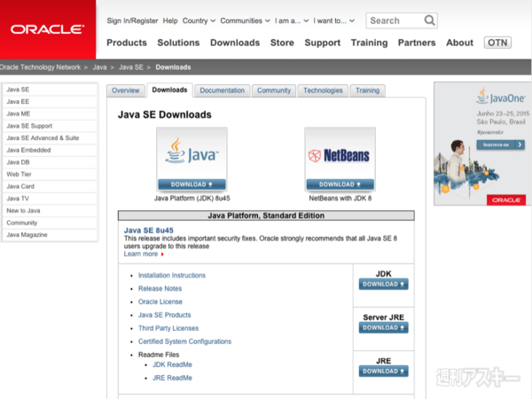Open the Country dropdown
The image size is (532, 399).
point(199,20)
